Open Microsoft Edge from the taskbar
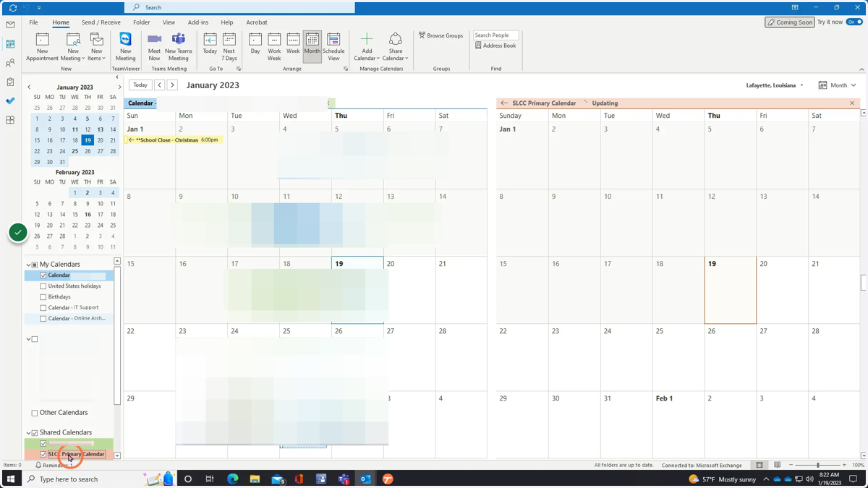The image size is (868, 488). [x=232, y=479]
